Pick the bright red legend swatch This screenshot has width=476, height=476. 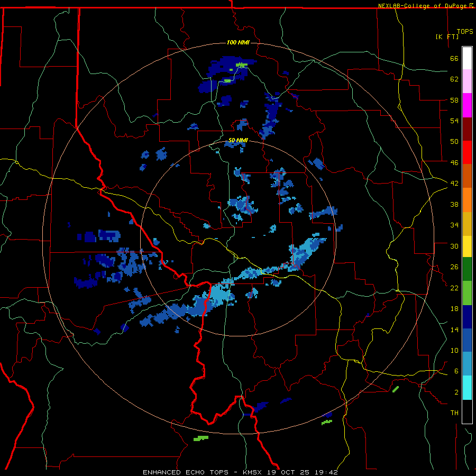[x=467, y=152]
